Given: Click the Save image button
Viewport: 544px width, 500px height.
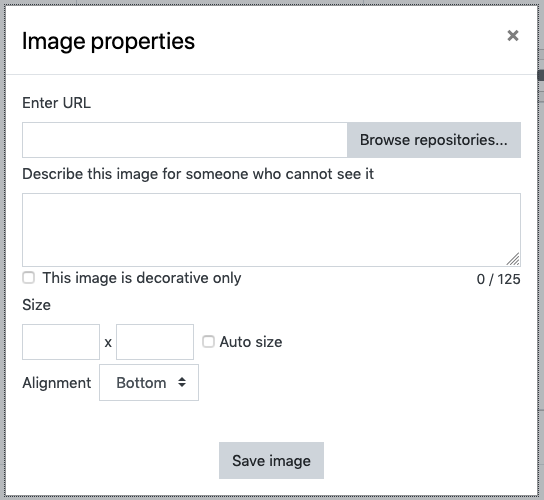Looking at the screenshot, I should click(271, 460).
